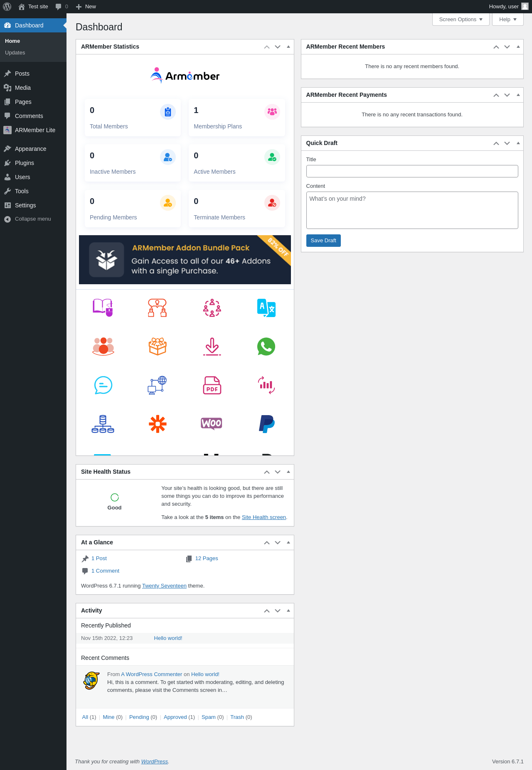The width and height of the screenshot is (532, 770).
Task: Open the red group of people addon
Action: click(x=103, y=347)
